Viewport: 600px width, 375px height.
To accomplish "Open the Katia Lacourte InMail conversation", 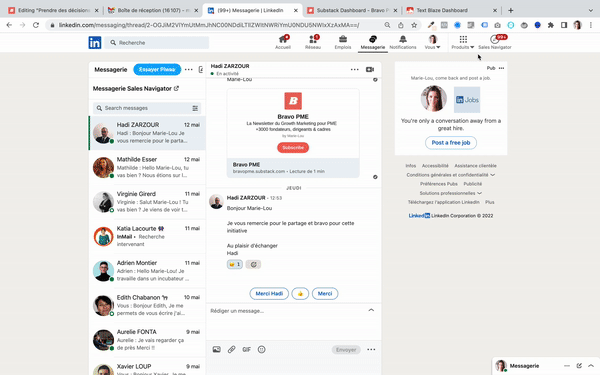I will (147, 236).
